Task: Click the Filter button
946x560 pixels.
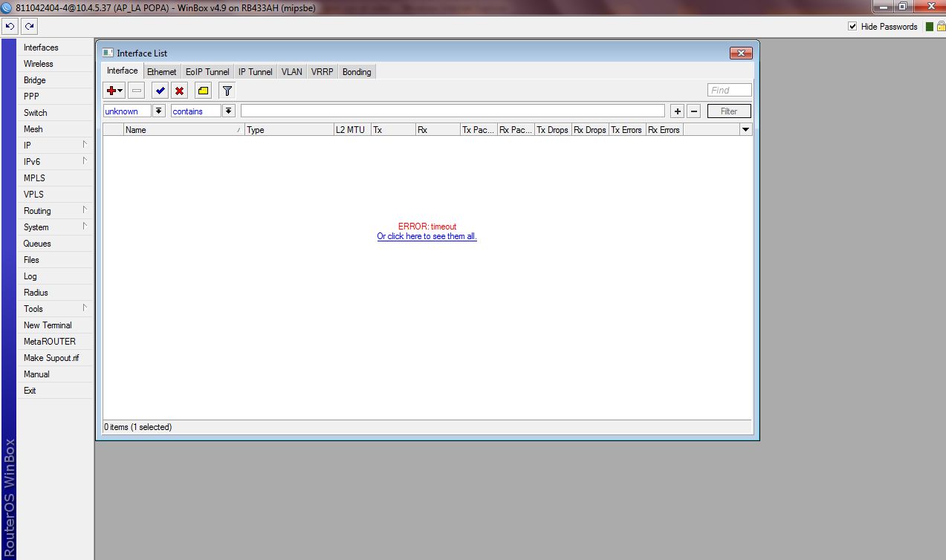Action: click(728, 111)
